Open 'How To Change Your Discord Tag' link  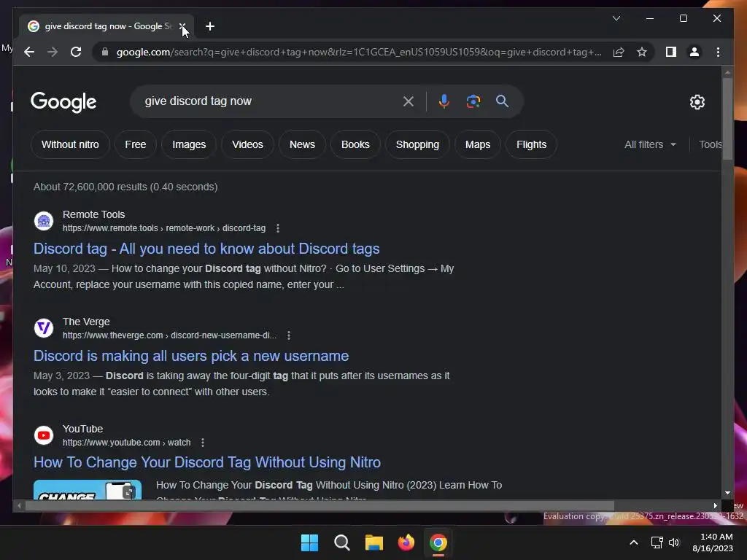pyautogui.click(x=206, y=462)
